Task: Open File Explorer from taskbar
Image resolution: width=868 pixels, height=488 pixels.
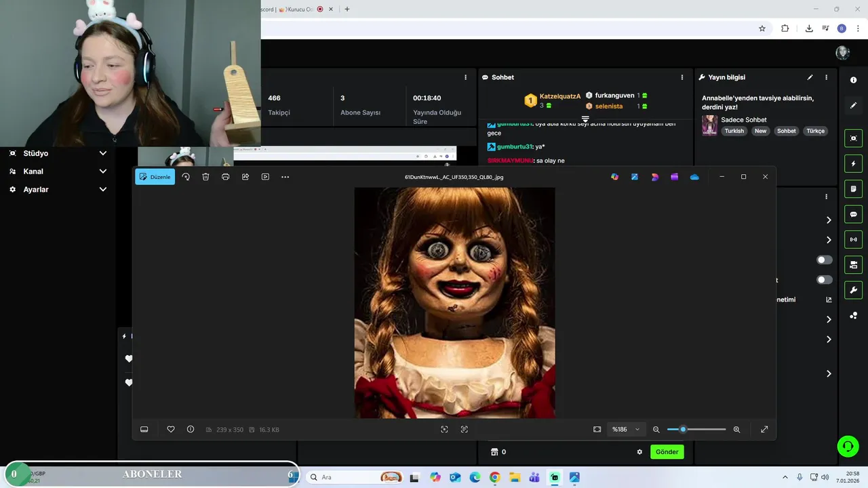Action: [515, 477]
